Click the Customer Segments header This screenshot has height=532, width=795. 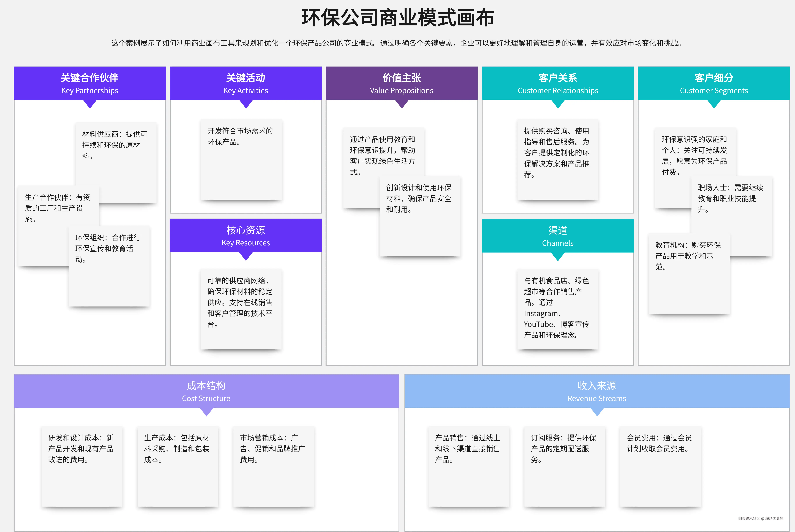click(714, 83)
